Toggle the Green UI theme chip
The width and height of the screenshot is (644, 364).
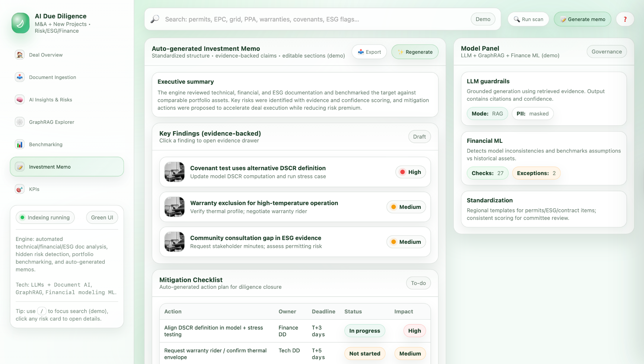coord(102,217)
